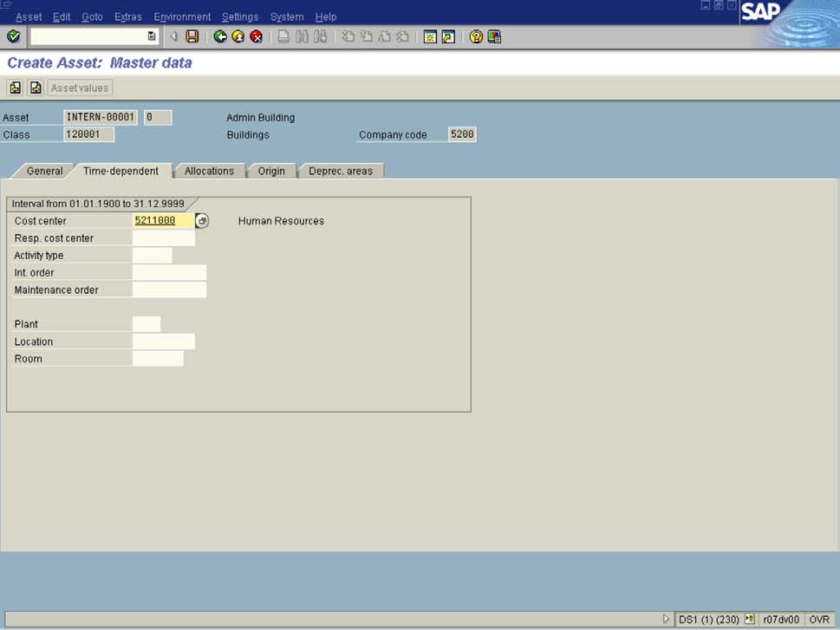Viewport: 840px width, 630px height.
Task: Open the Environment menu
Action: [x=182, y=16]
